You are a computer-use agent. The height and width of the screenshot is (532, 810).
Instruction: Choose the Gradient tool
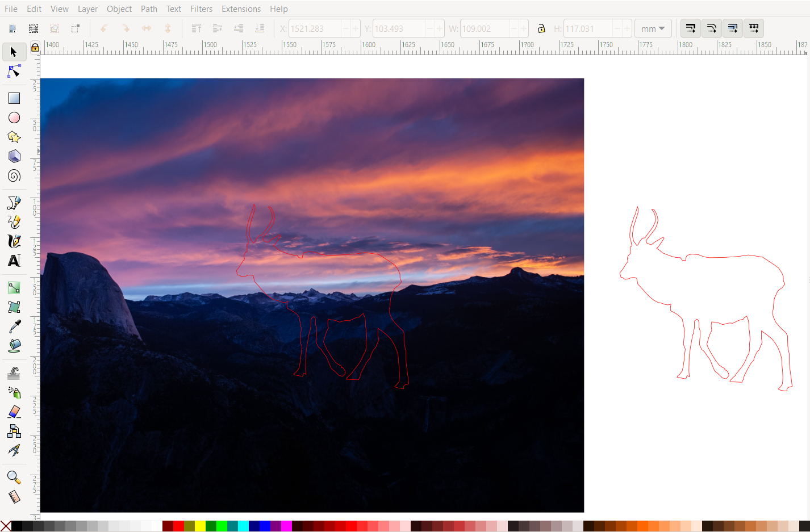[14, 288]
